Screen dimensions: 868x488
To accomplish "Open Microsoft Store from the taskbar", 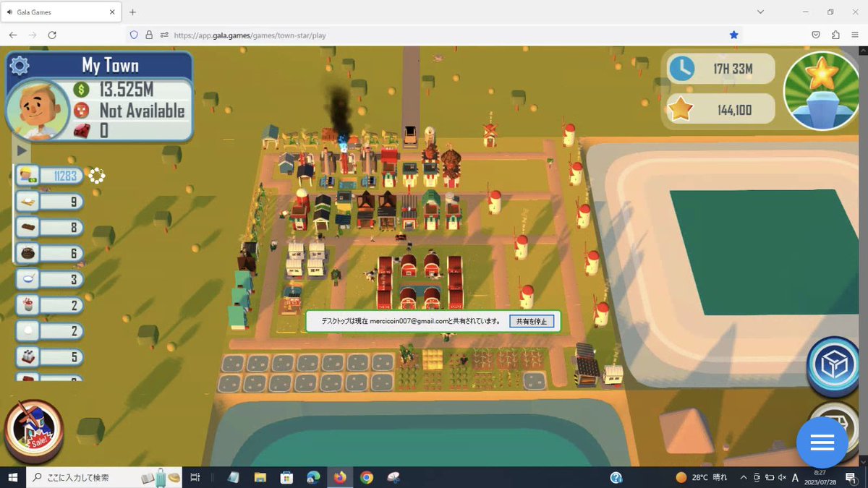I will (x=286, y=477).
